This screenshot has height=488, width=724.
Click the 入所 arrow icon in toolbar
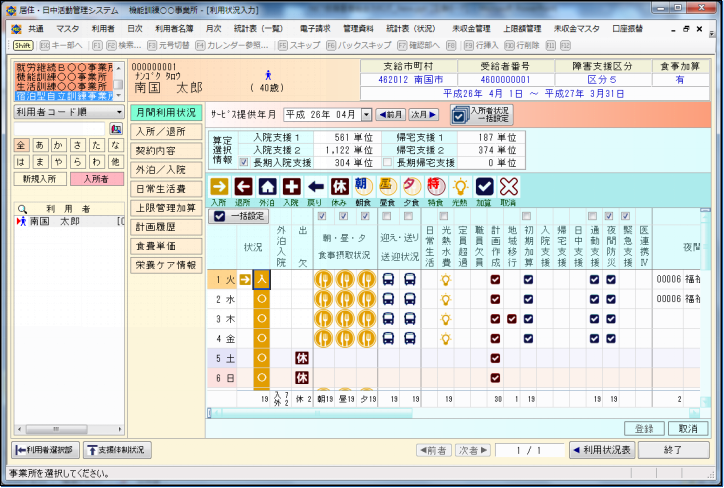click(x=219, y=186)
